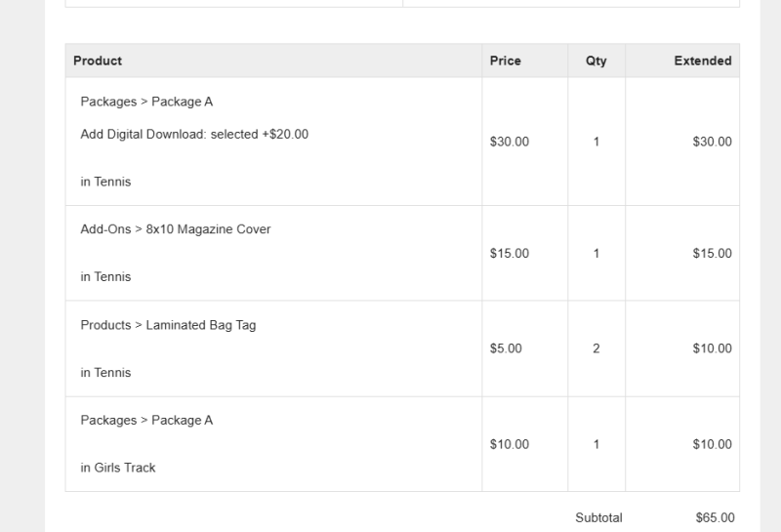Click the in Girls Track label
Image resolution: width=781 pixels, height=532 pixels.
click(x=118, y=468)
